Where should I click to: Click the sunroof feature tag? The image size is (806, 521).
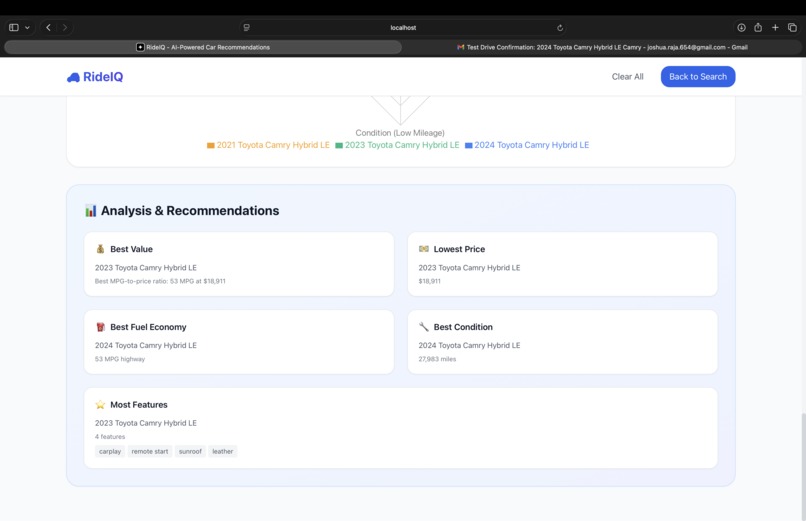190,451
